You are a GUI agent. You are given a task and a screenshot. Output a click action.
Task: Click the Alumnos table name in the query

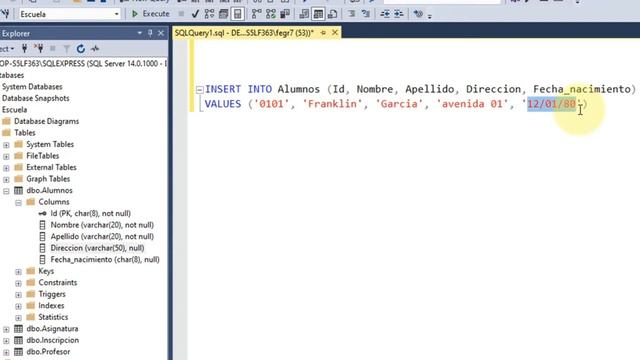point(299,89)
